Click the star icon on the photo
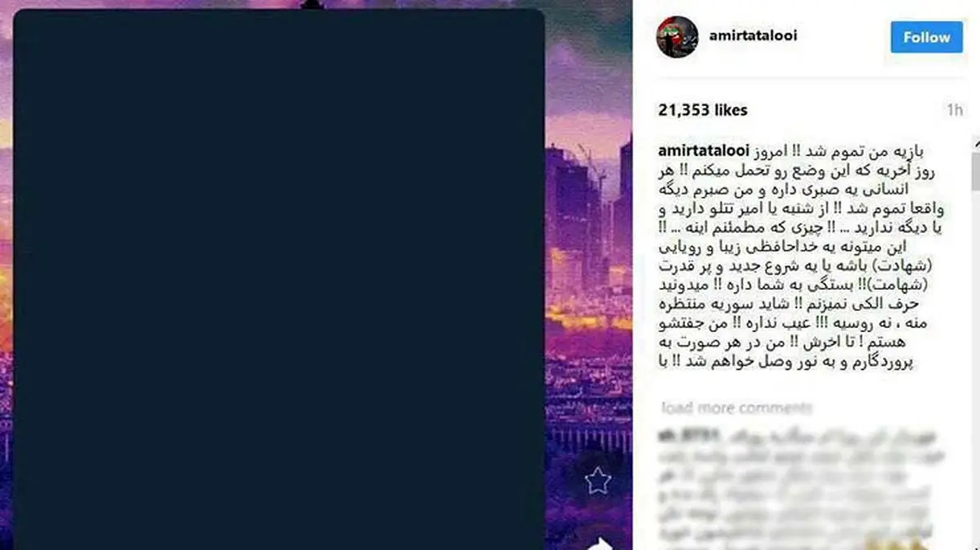The height and width of the screenshot is (550, 980). click(598, 481)
